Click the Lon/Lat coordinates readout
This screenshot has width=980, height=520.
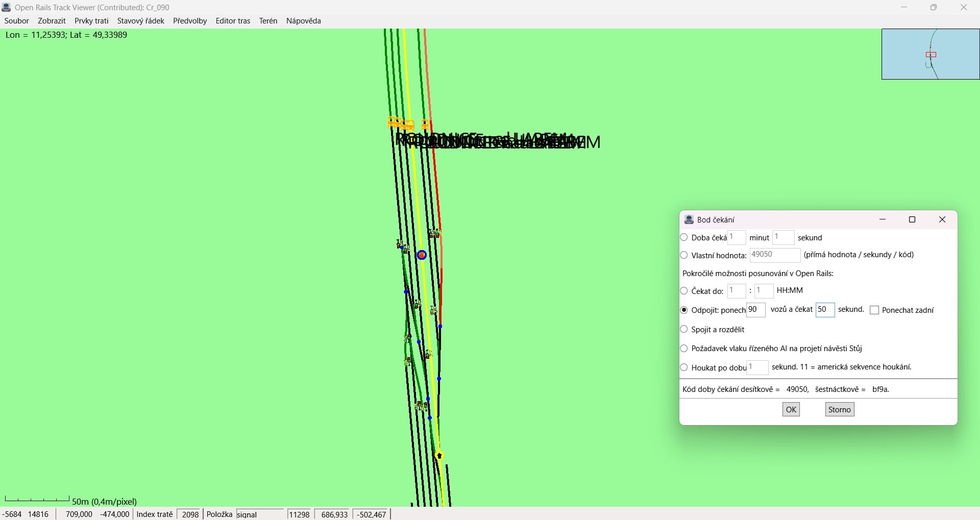(66, 35)
